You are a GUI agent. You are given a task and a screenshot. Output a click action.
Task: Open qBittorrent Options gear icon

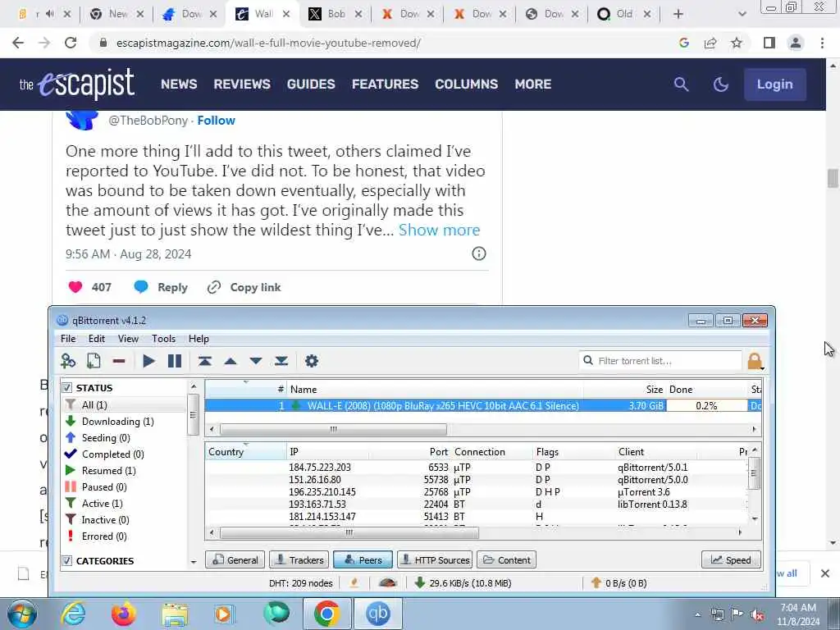pyautogui.click(x=311, y=361)
